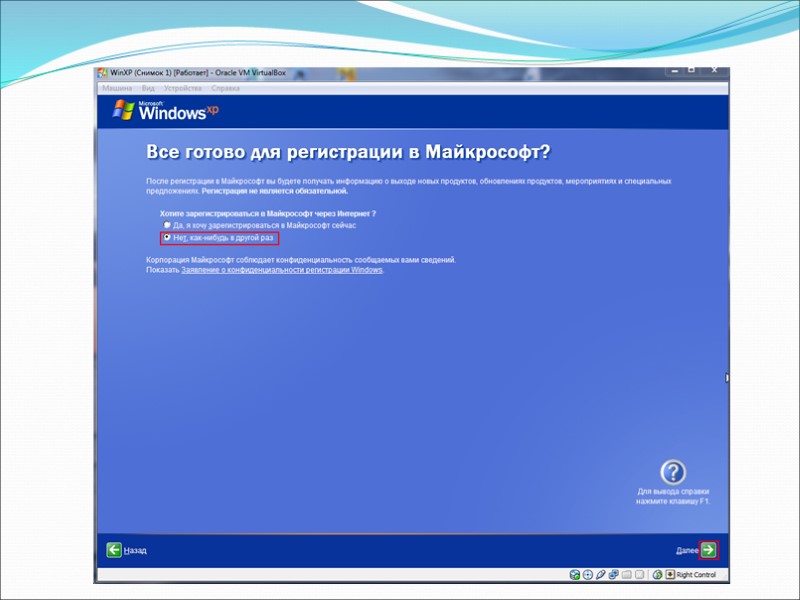This screenshot has height=600, width=800.
Task: Open the Машина menu
Action: pyautogui.click(x=117, y=88)
